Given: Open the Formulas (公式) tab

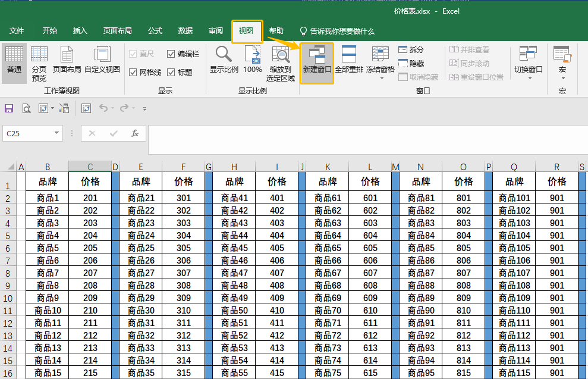Looking at the screenshot, I should coord(155,31).
